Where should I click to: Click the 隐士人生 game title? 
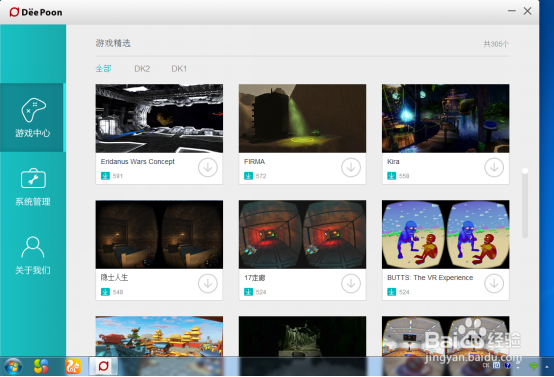click(114, 277)
